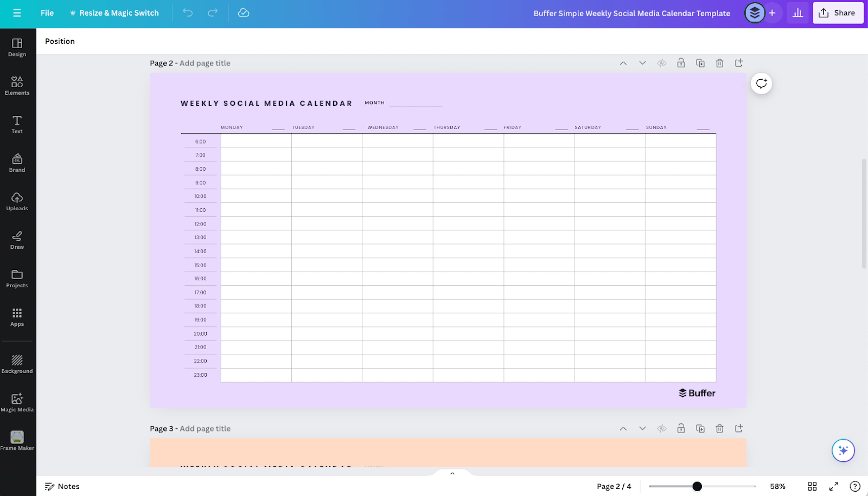Open the Magic Media panel
The image size is (868, 496).
pos(17,400)
